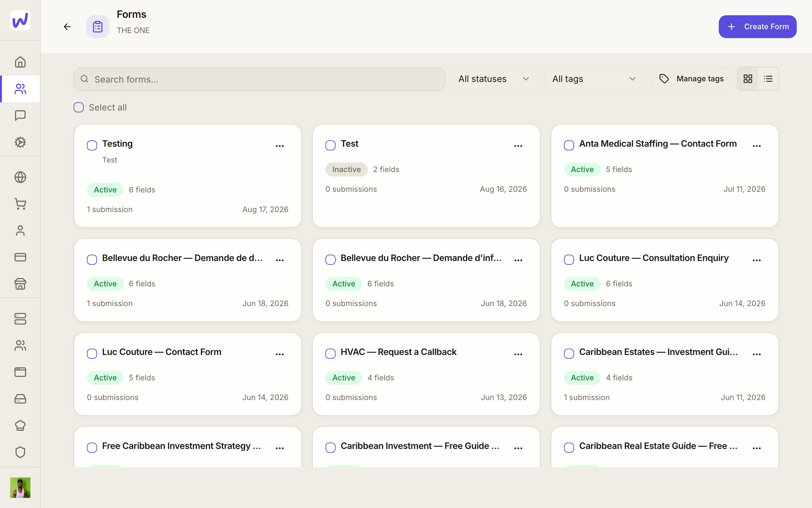
Task: Check the Select all checkbox
Action: 79,108
